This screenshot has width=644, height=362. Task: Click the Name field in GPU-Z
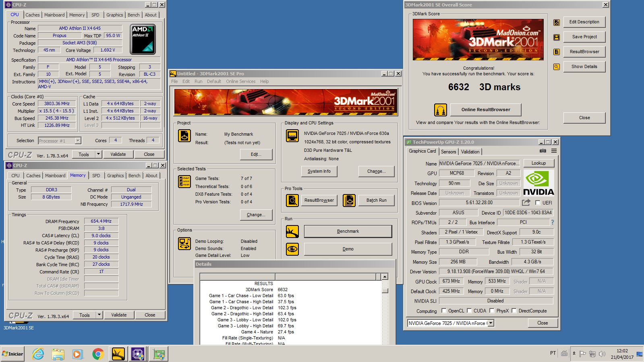[x=479, y=163]
